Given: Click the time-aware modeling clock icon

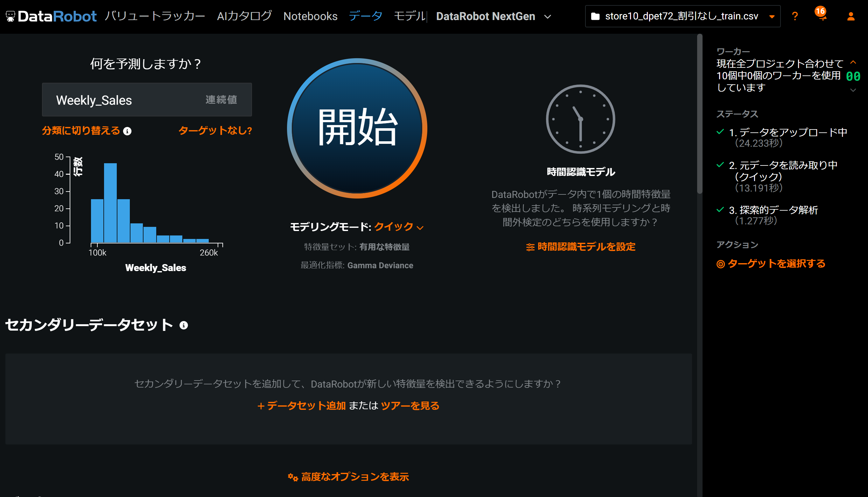Looking at the screenshot, I should (x=580, y=119).
